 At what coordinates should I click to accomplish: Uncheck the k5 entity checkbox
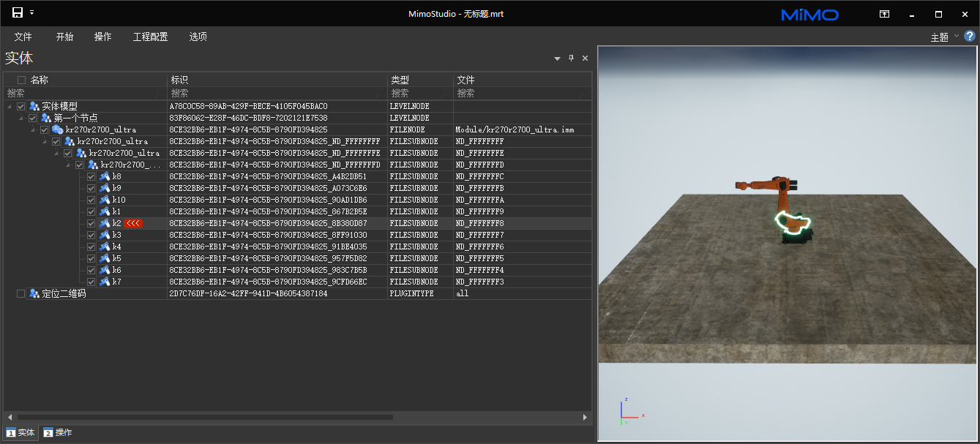(x=91, y=258)
